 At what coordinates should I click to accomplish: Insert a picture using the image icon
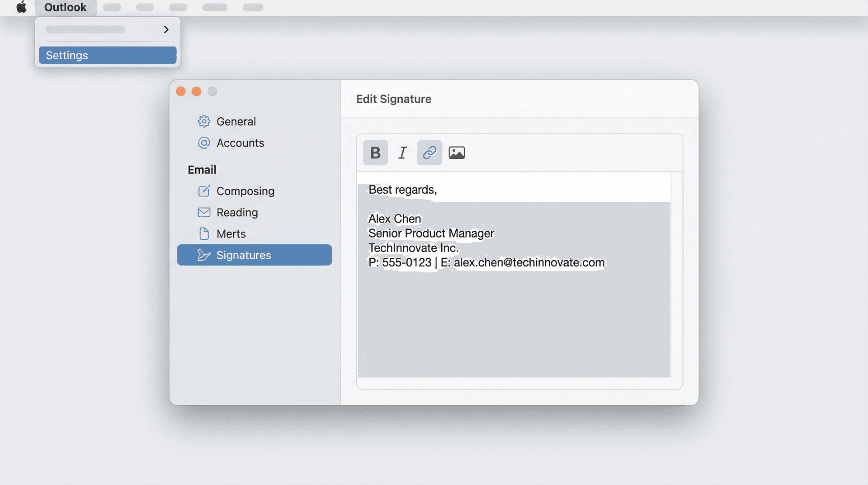457,152
